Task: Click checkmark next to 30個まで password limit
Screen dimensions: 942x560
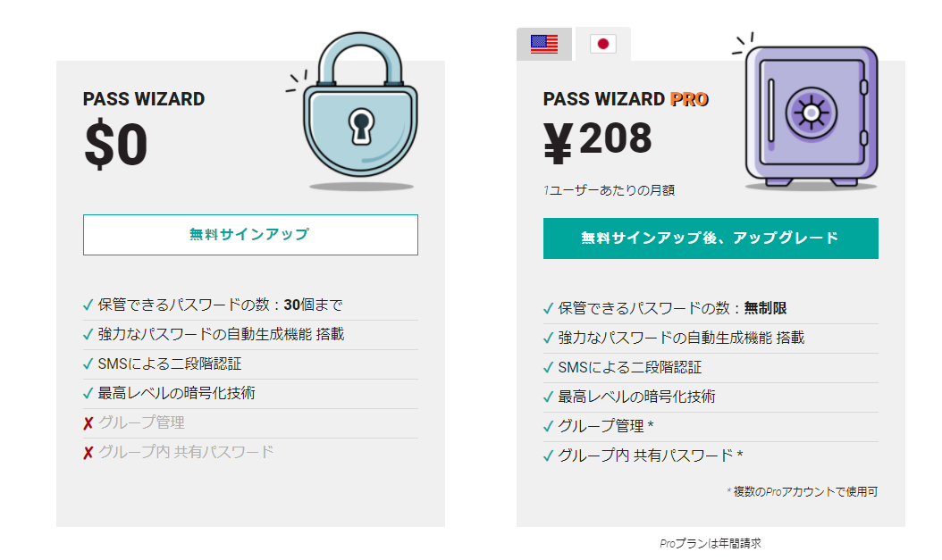Action: point(88,305)
